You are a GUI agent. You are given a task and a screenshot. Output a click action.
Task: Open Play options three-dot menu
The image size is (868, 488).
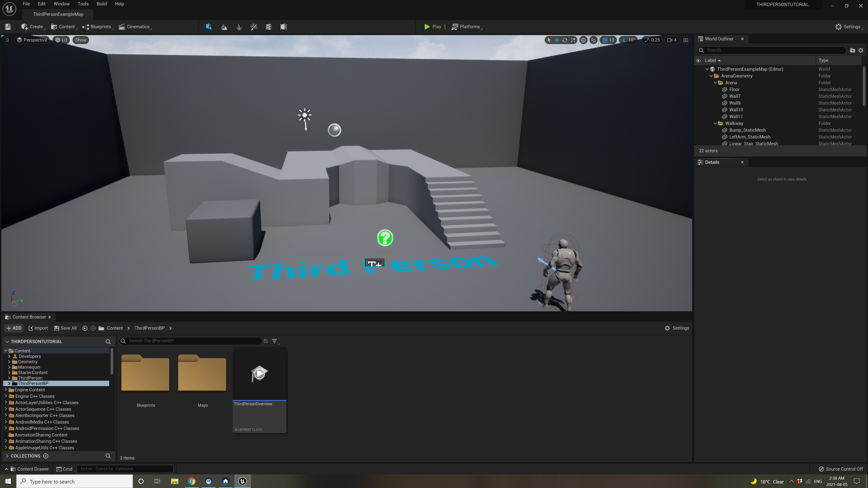[x=445, y=27]
